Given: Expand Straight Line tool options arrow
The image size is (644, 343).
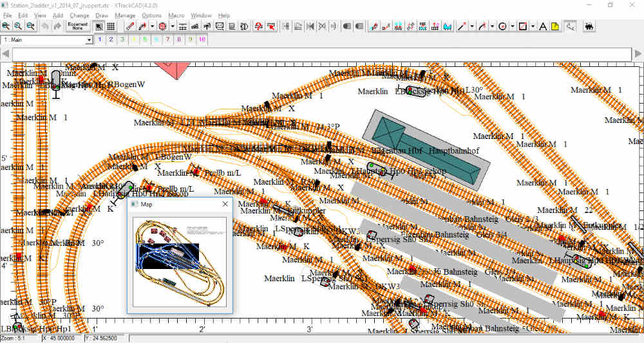Looking at the screenshot, I should tap(472, 26).
